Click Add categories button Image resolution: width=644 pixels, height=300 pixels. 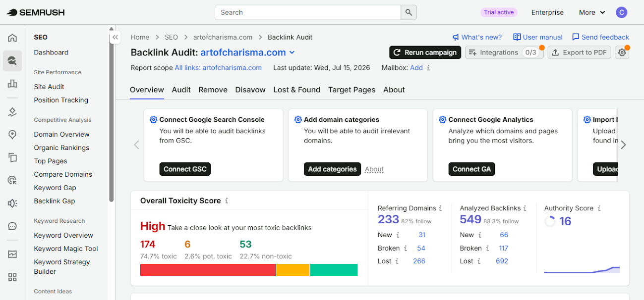point(332,169)
